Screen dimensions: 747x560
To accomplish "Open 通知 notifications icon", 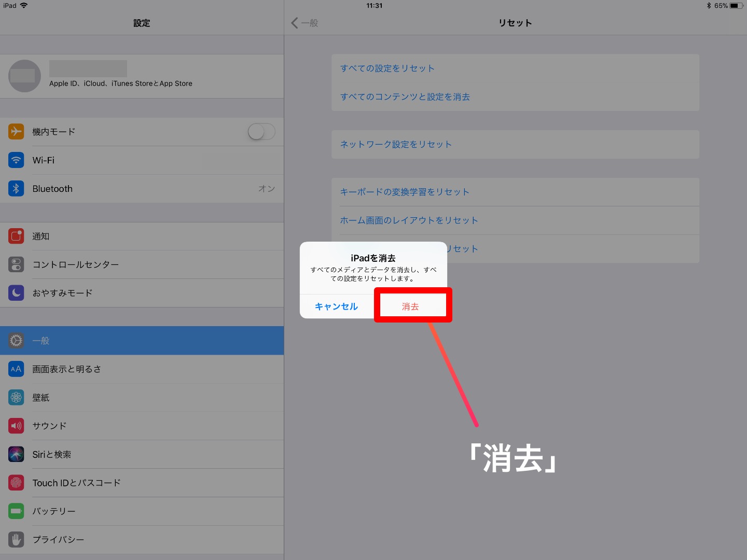I will click(x=16, y=236).
